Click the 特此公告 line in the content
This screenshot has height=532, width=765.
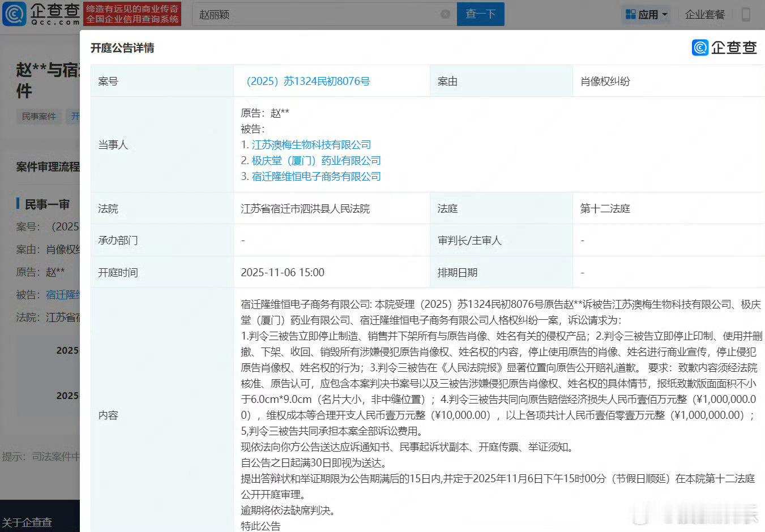[260, 526]
